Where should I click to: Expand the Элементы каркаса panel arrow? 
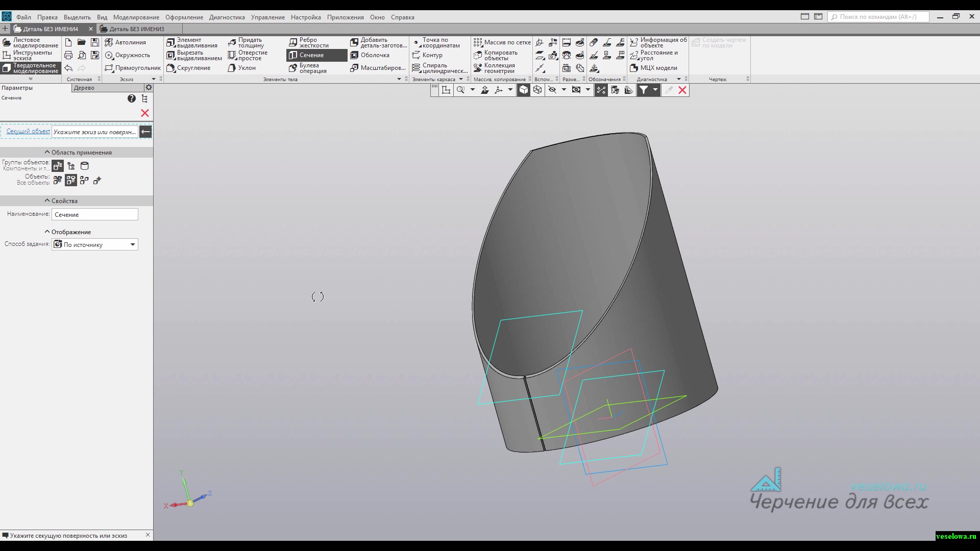click(x=461, y=79)
